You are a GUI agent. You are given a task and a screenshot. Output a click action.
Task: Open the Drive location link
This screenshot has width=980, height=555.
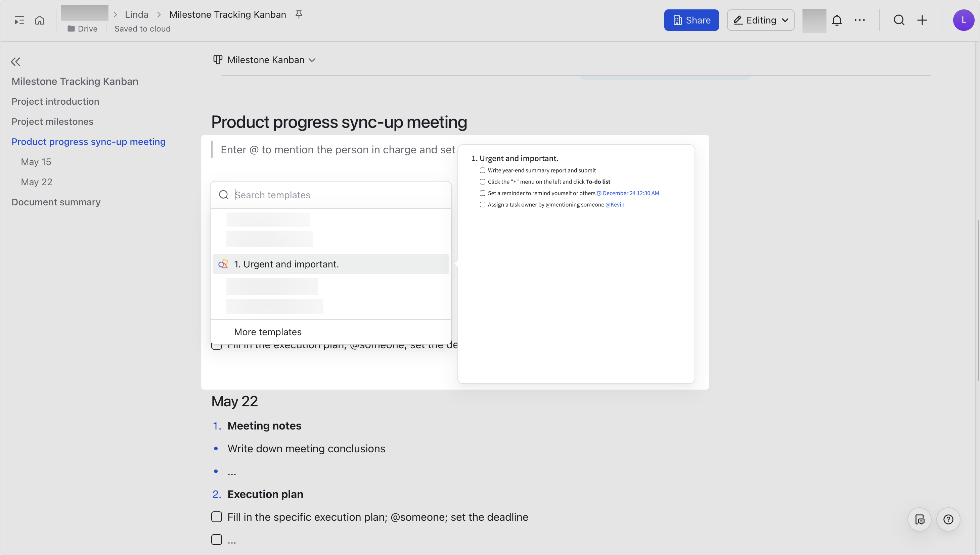(x=82, y=29)
